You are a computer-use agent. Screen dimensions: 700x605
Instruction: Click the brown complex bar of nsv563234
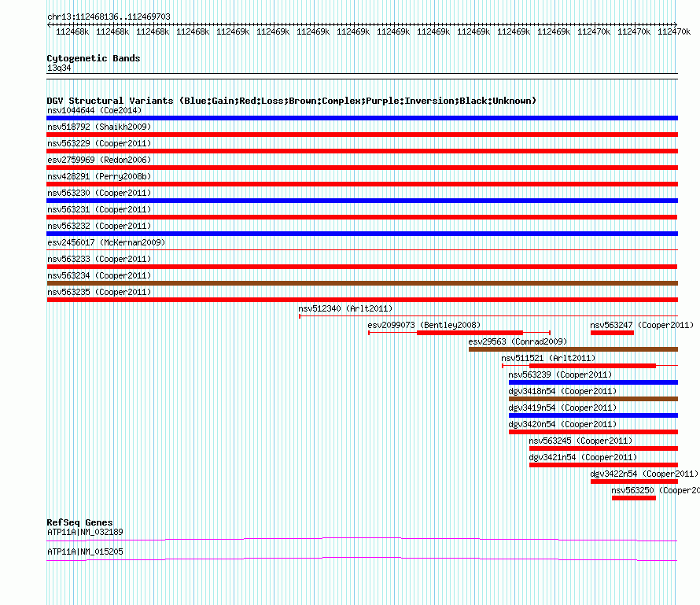pos(362,283)
